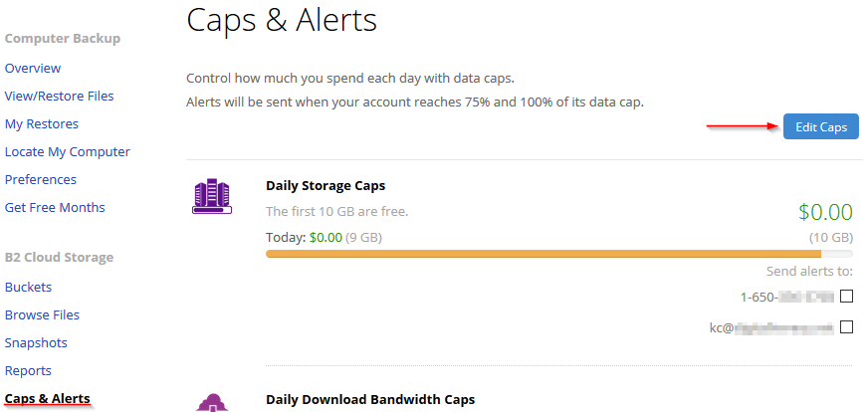Image resolution: width=868 pixels, height=412 pixels.
Task: Click the Daily Download Bandwidth Caps heading
Action: pyautogui.click(x=370, y=399)
